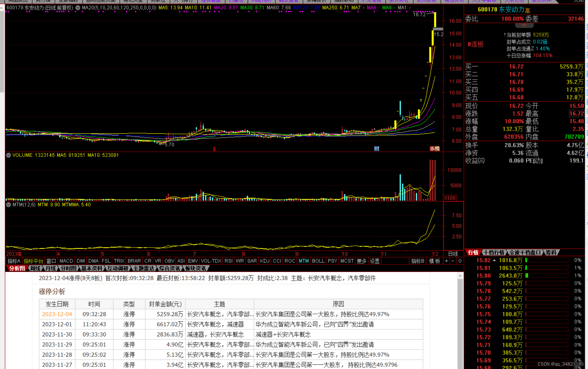
Task: Click the 0 reset icon on the indicator bar
Action: click(x=460, y=261)
